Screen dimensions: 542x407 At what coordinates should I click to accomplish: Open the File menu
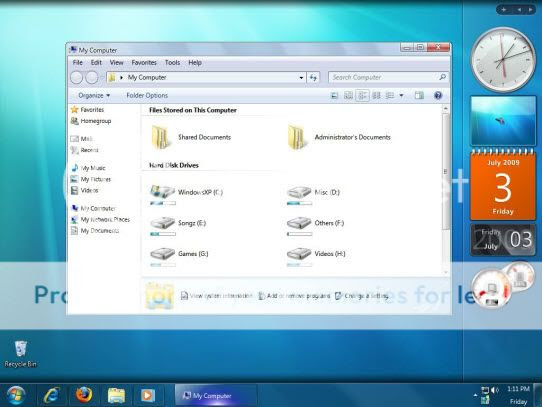pyautogui.click(x=77, y=63)
